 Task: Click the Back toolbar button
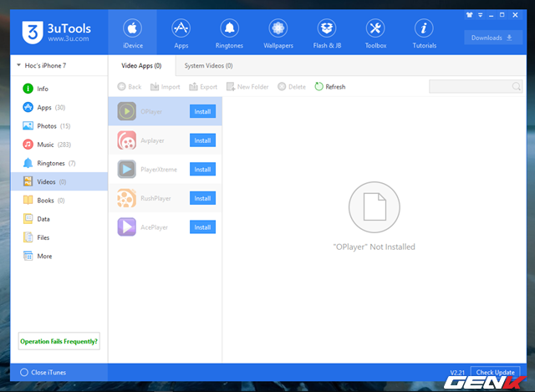point(130,87)
